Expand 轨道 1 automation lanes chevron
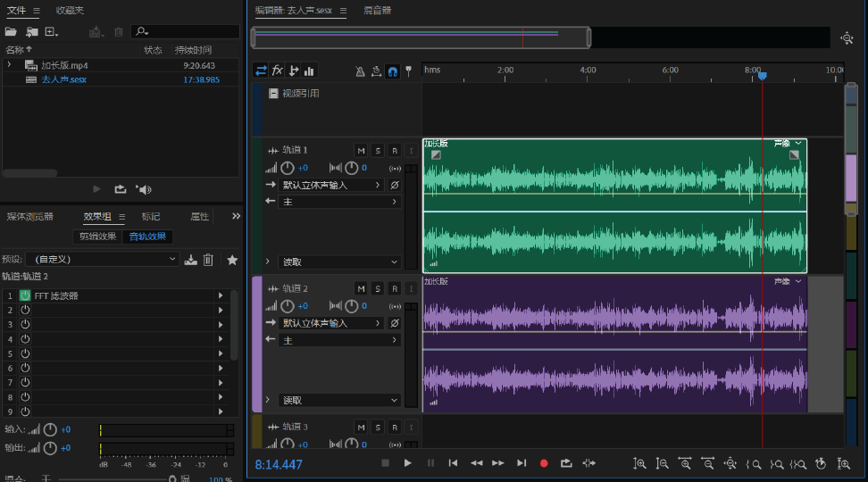868x482 pixels. point(268,262)
